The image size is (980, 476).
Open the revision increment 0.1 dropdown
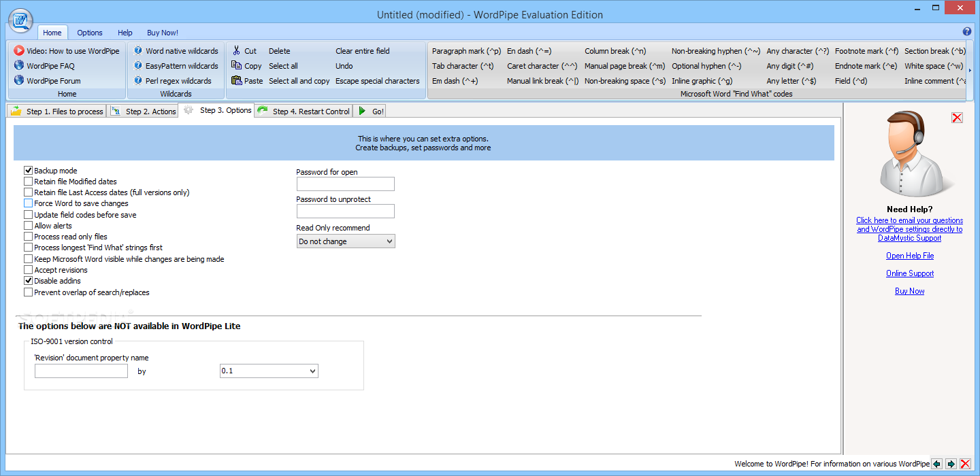coord(269,371)
